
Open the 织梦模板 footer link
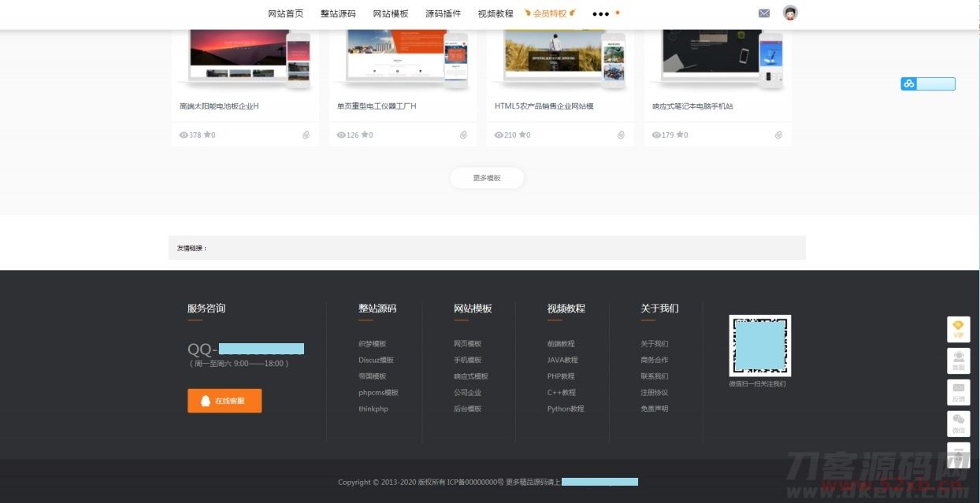tap(372, 344)
